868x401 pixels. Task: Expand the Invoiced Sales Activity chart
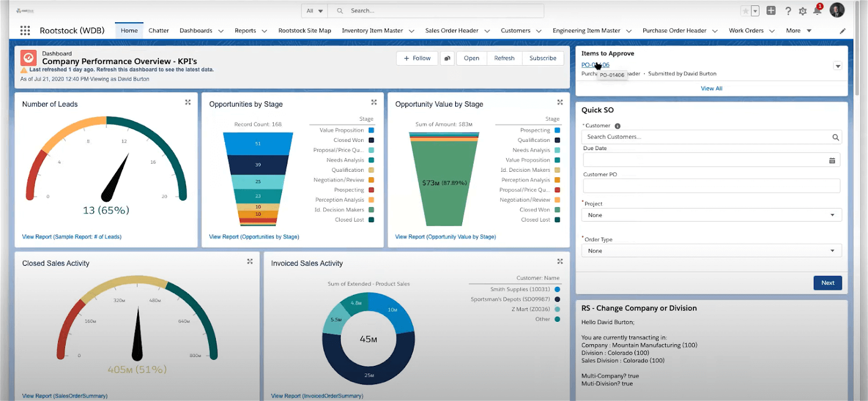tap(560, 261)
